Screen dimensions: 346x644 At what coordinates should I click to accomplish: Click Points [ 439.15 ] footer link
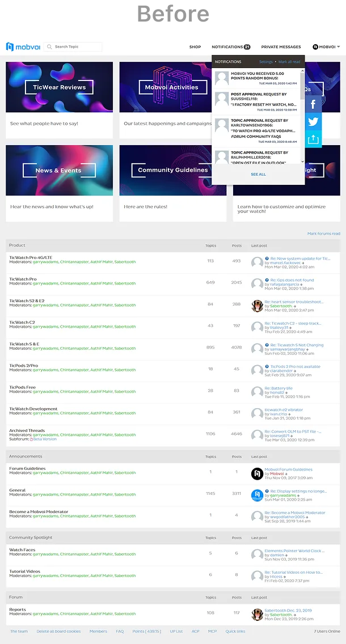[x=147, y=632]
